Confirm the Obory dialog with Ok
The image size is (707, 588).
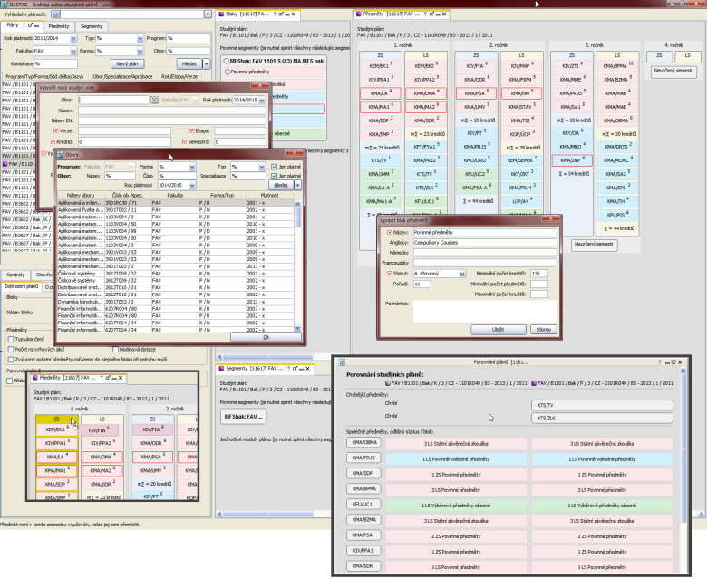point(266,337)
